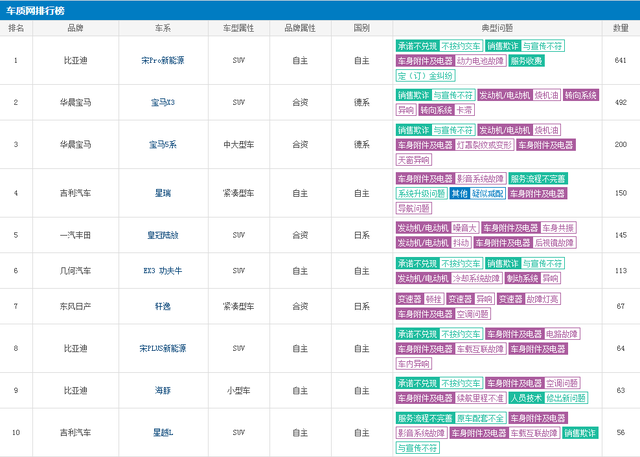640x457 pixels.
Task: Click the 东风日产 brand cell
Action: tap(76, 306)
